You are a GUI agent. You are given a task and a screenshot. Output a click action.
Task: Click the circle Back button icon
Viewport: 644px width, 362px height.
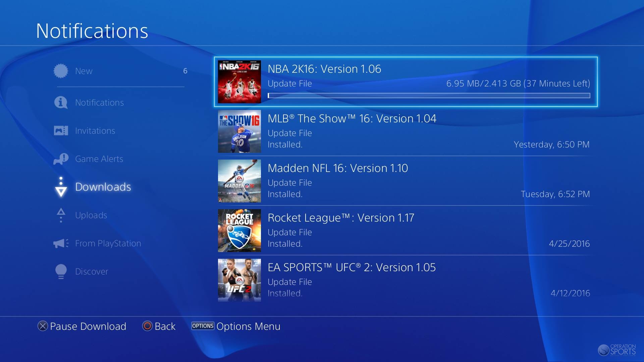tap(147, 326)
